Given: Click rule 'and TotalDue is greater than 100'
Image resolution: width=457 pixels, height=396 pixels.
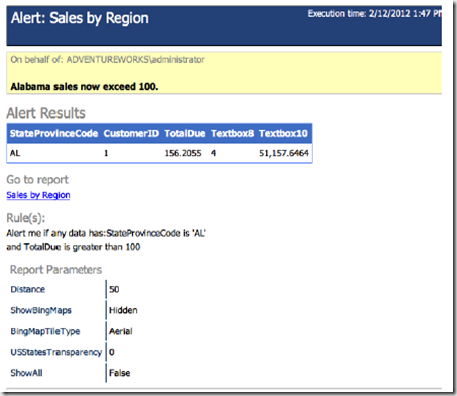Looking at the screenshot, I should coord(73,247).
